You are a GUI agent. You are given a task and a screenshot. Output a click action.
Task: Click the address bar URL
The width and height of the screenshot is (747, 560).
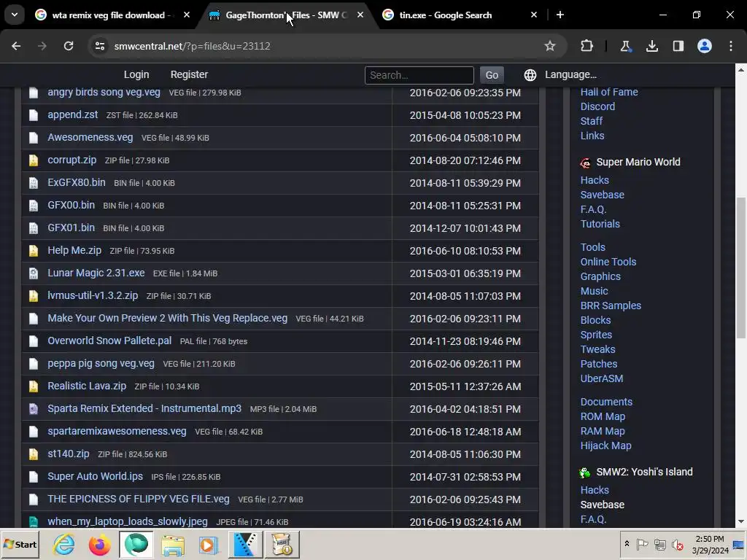[193, 46]
